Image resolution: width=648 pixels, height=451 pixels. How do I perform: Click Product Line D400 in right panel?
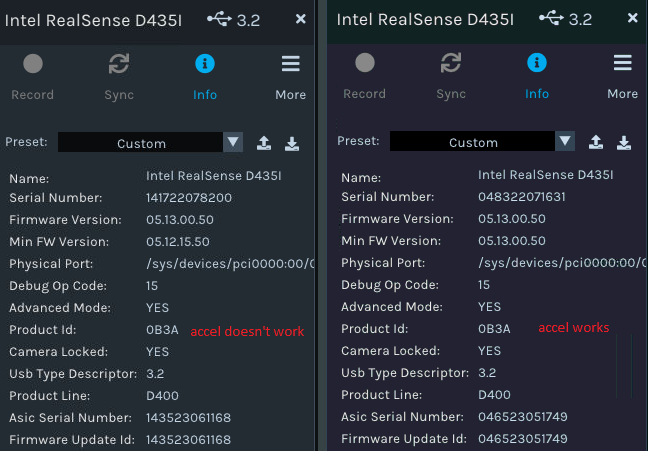pyautogui.click(x=494, y=395)
